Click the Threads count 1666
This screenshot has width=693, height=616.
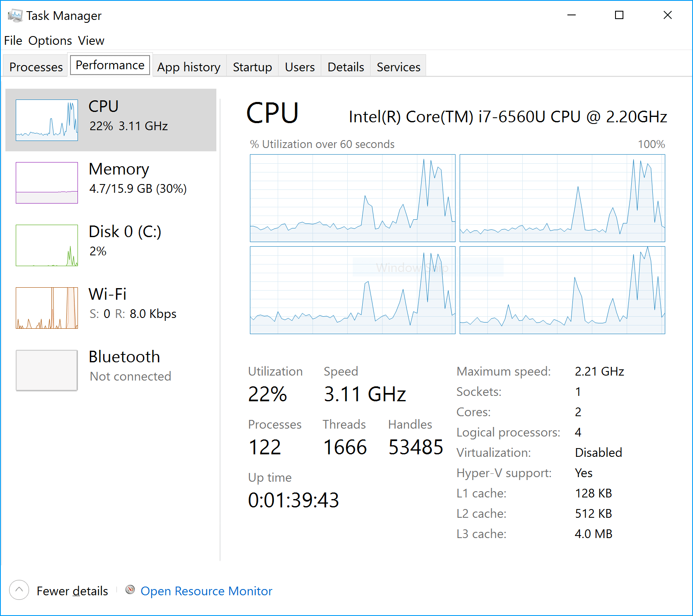pos(345,447)
